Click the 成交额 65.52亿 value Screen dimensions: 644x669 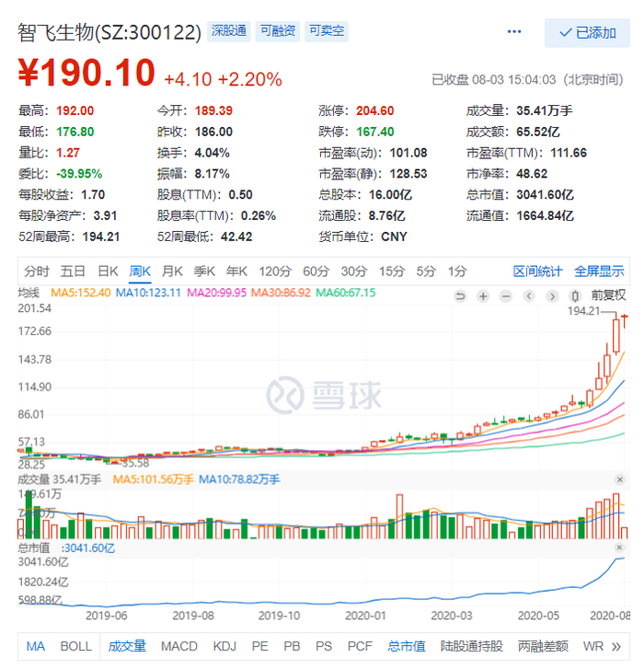tap(538, 132)
